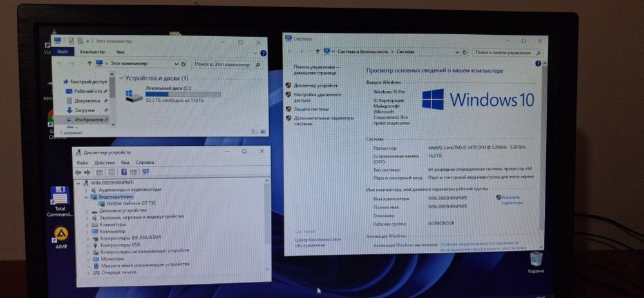The width and height of the screenshot is (644, 298).
Task: Open Настройка удаленного доступа link
Action: pyautogui.click(x=317, y=97)
